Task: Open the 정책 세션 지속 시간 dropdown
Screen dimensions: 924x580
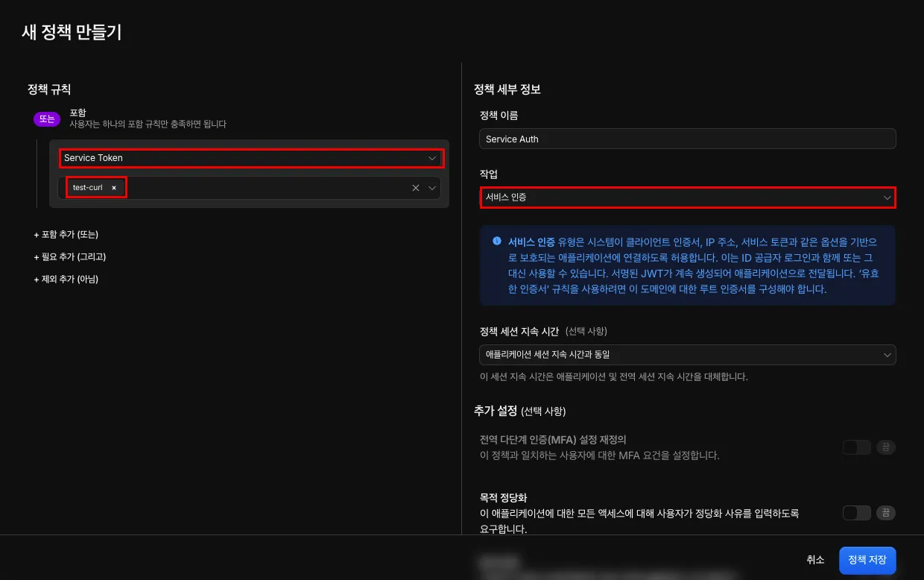Action: tap(688, 355)
